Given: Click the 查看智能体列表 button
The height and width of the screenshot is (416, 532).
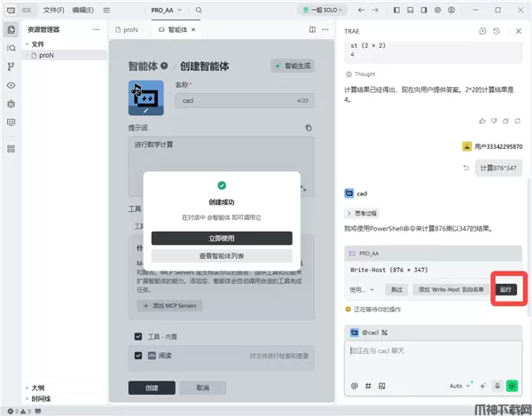Looking at the screenshot, I should pyautogui.click(x=222, y=255).
